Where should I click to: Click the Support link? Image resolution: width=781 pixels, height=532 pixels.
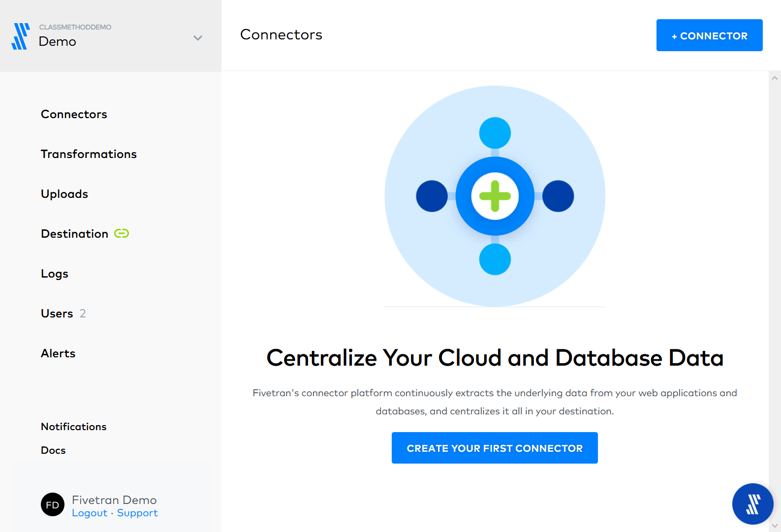coord(137,513)
